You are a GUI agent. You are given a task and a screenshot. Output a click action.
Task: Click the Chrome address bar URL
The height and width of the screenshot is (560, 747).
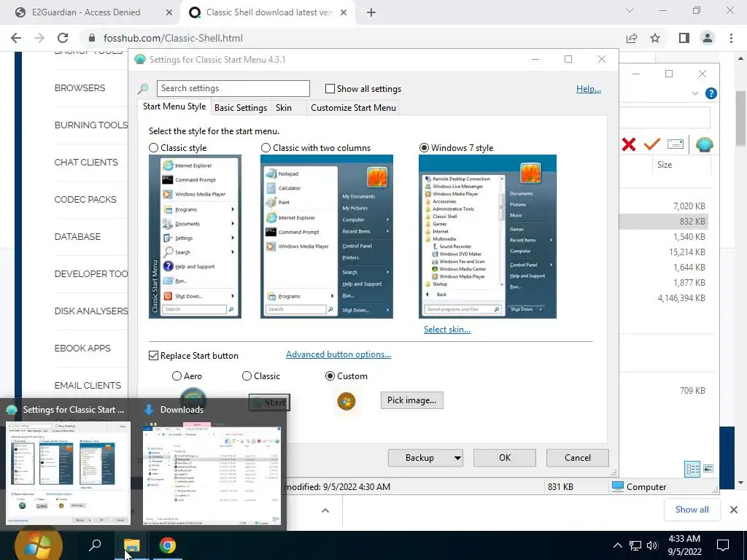tap(173, 38)
